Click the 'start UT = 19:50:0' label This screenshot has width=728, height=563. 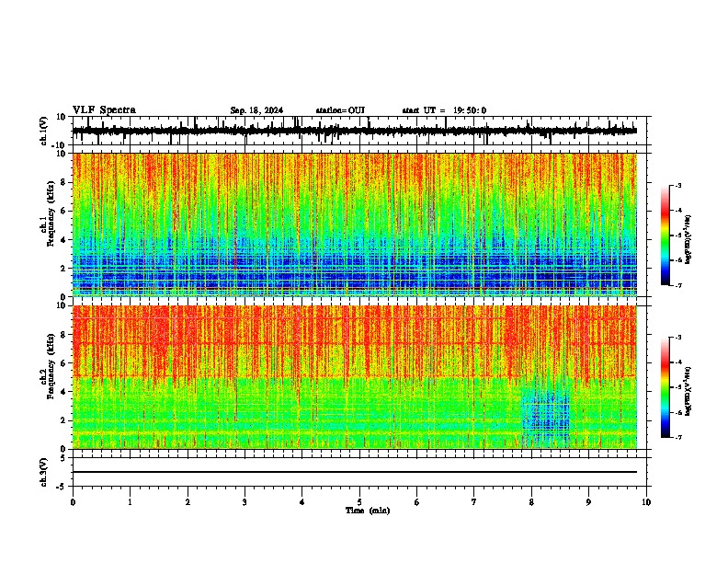[x=444, y=110]
